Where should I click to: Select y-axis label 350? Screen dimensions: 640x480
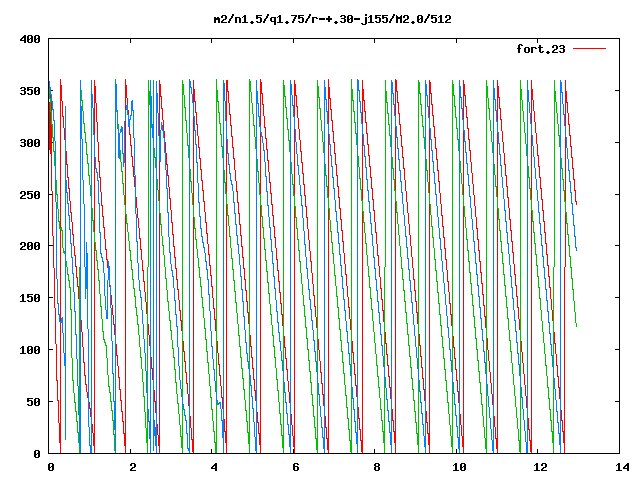tap(30, 91)
